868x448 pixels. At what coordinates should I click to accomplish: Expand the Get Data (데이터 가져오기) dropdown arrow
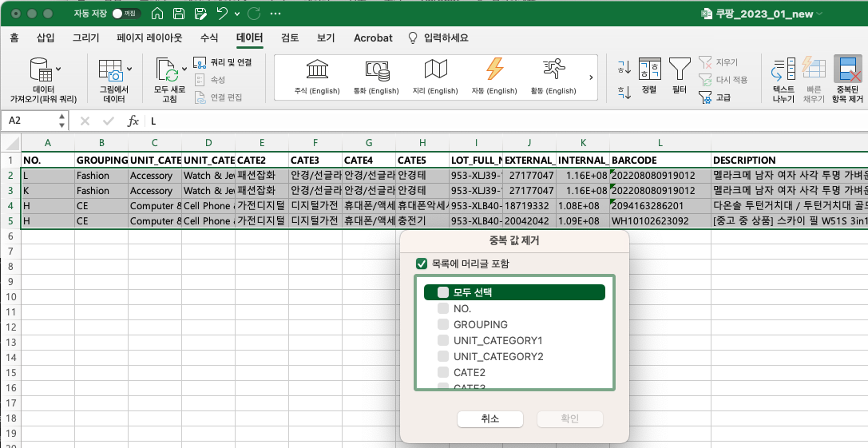58,69
